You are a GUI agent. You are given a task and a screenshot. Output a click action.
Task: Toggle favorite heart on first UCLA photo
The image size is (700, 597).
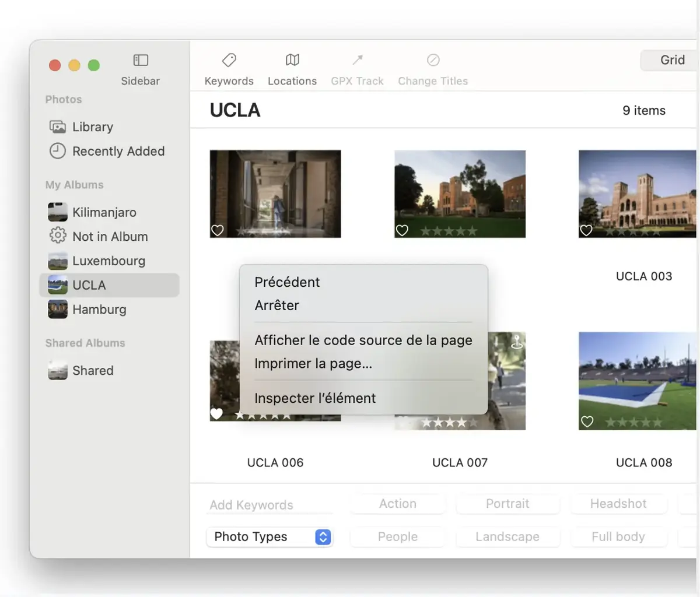pos(218,230)
